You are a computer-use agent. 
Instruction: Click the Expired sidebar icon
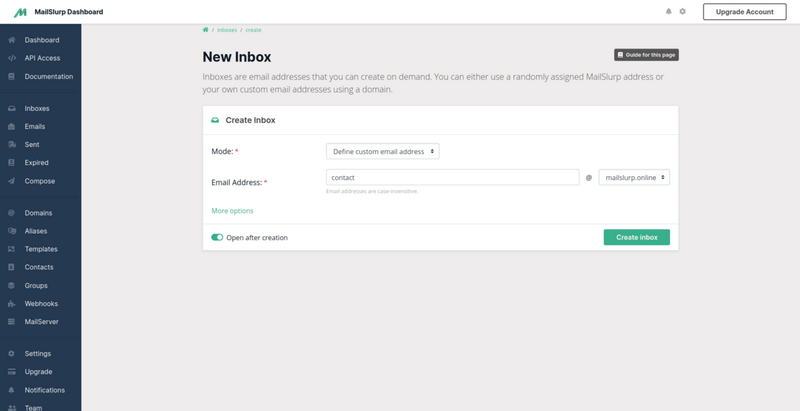(x=12, y=163)
